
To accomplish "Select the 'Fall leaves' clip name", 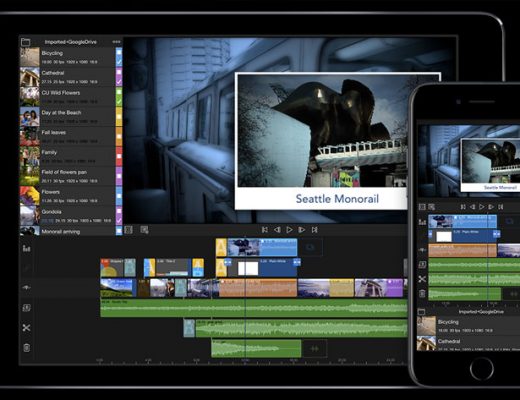I will (54, 132).
